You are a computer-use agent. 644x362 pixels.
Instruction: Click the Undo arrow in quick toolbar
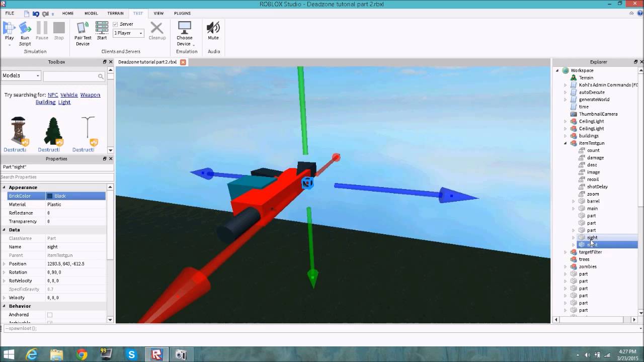click(36, 14)
